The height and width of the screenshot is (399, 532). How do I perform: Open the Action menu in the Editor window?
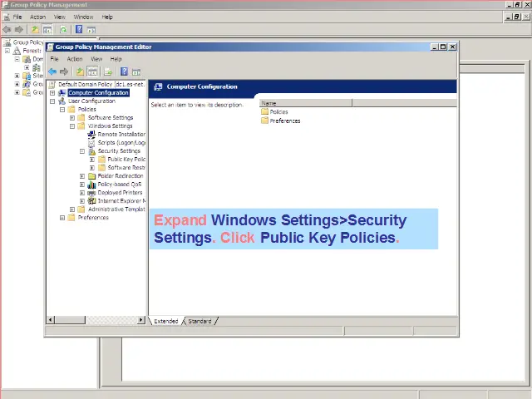[75, 59]
